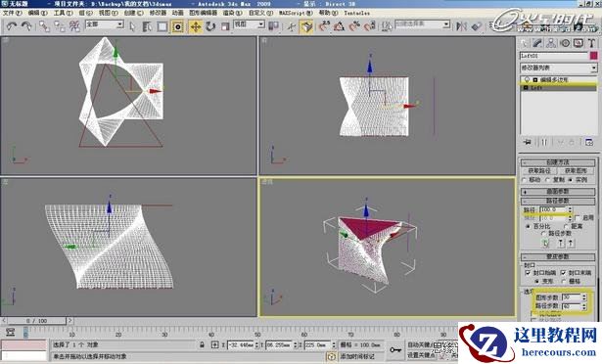This screenshot has width=602, height=364.
Task: Collapse the Creation Method rollout header
Action: [x=558, y=162]
